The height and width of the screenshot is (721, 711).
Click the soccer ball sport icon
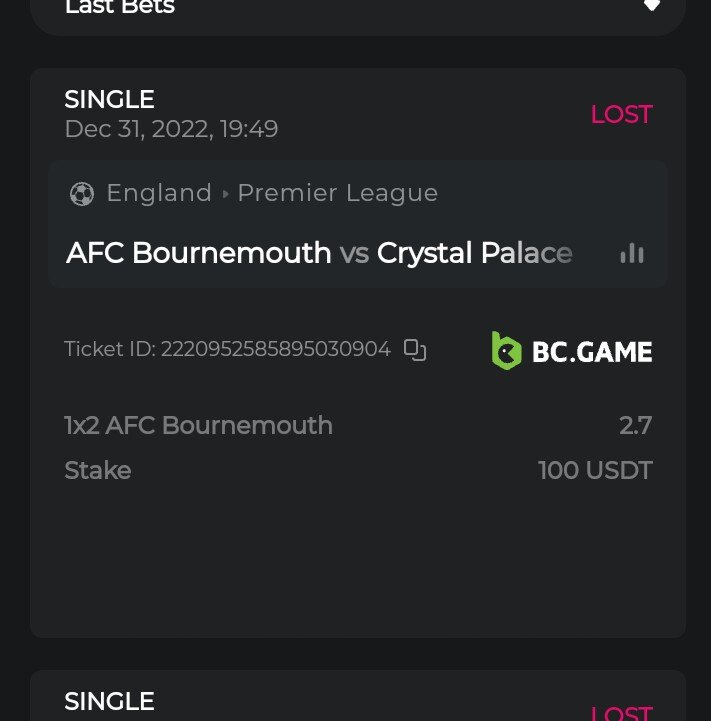(x=82, y=194)
